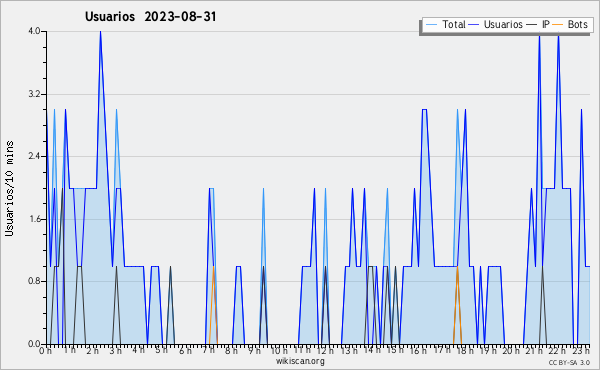Click the '3 h' x-axis label
This screenshot has height=370, width=600.
click(115, 350)
